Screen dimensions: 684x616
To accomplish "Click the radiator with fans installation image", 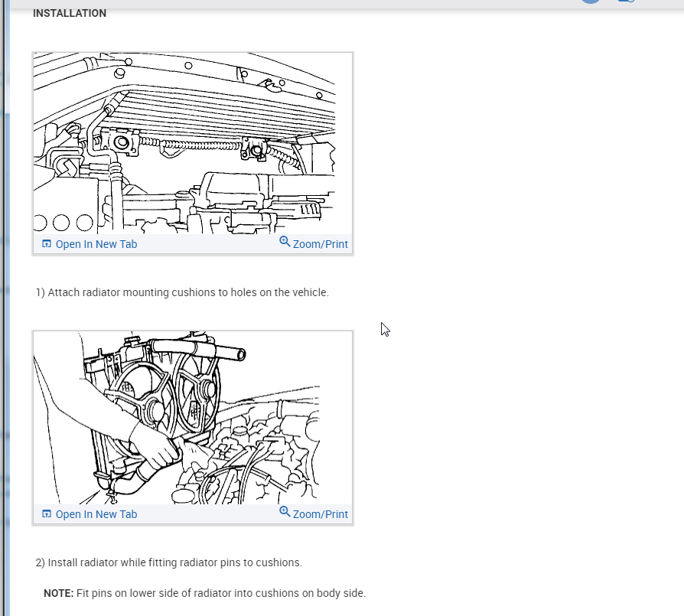I will coord(192,418).
